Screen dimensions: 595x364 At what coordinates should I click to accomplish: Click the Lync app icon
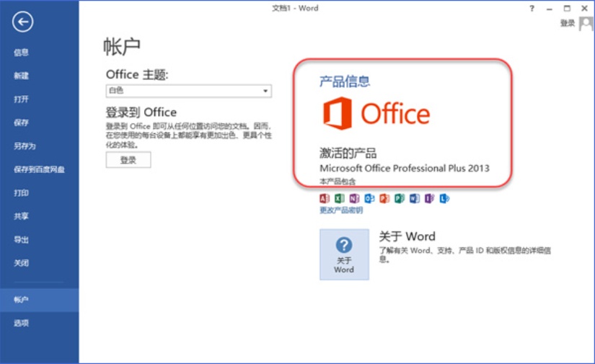(444, 198)
